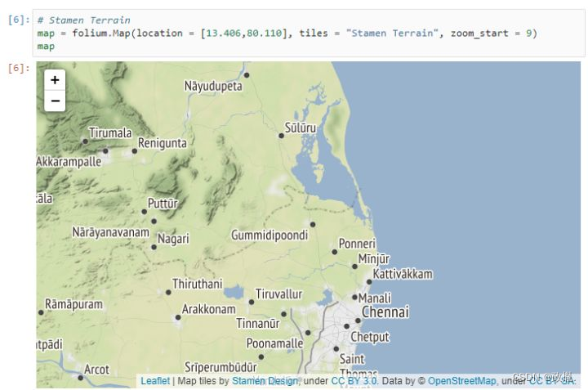Click the Puttūr town label
Screen dimensions: 588x390
(163, 204)
